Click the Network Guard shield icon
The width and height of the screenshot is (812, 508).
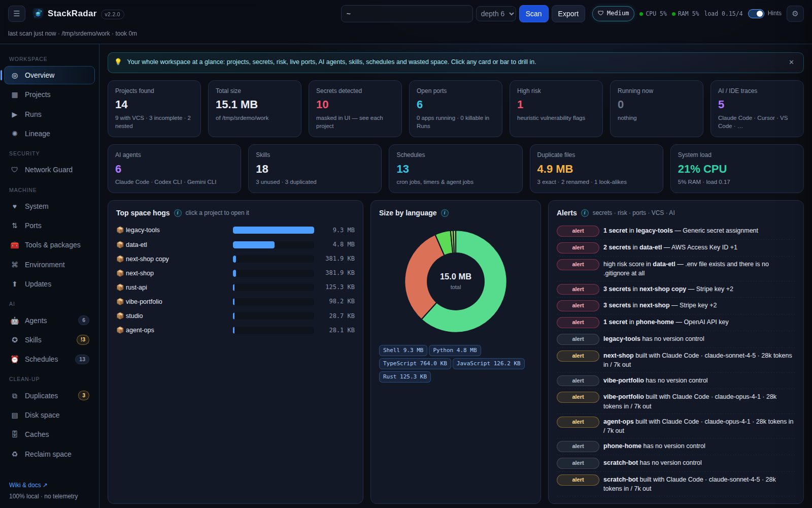[x=15, y=170]
